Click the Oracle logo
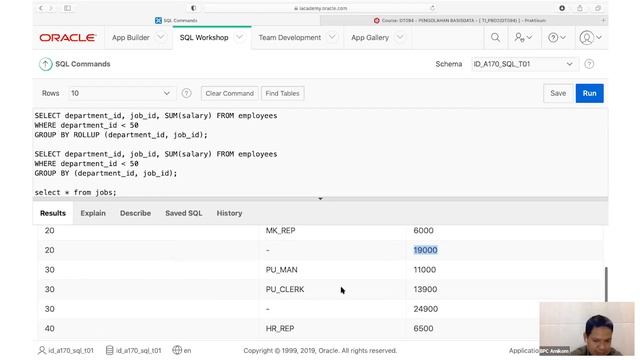Screen dimensions: 640x360 (x=68, y=38)
